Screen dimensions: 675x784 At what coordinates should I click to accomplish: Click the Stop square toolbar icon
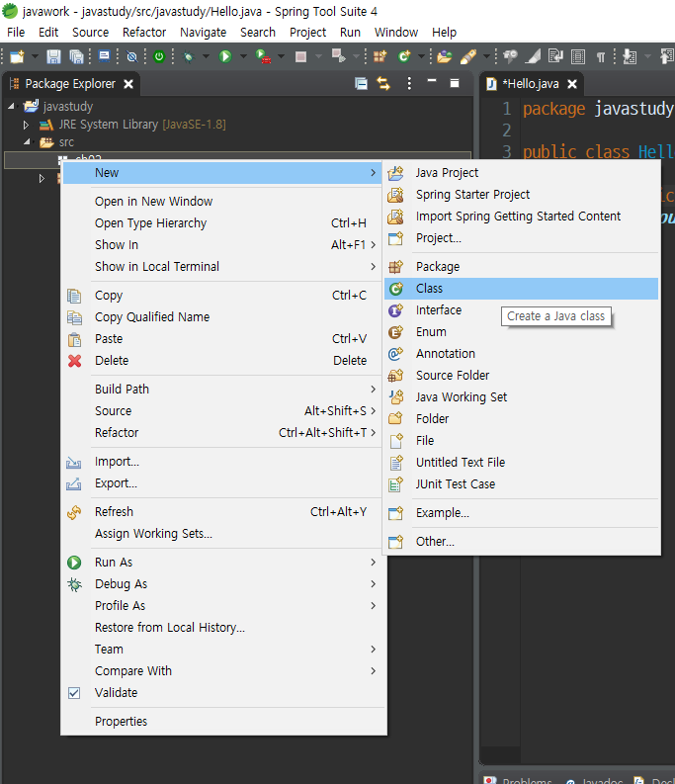coord(300,56)
